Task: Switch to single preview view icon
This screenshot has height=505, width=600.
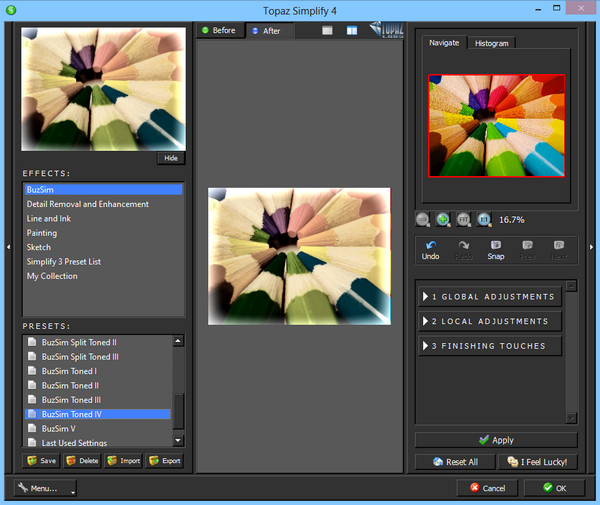Action: (x=328, y=30)
